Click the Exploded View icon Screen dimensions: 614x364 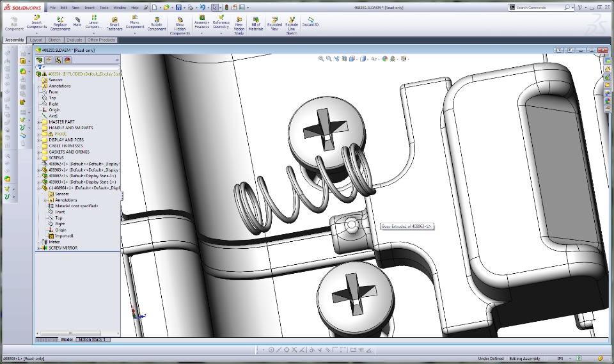274,22
